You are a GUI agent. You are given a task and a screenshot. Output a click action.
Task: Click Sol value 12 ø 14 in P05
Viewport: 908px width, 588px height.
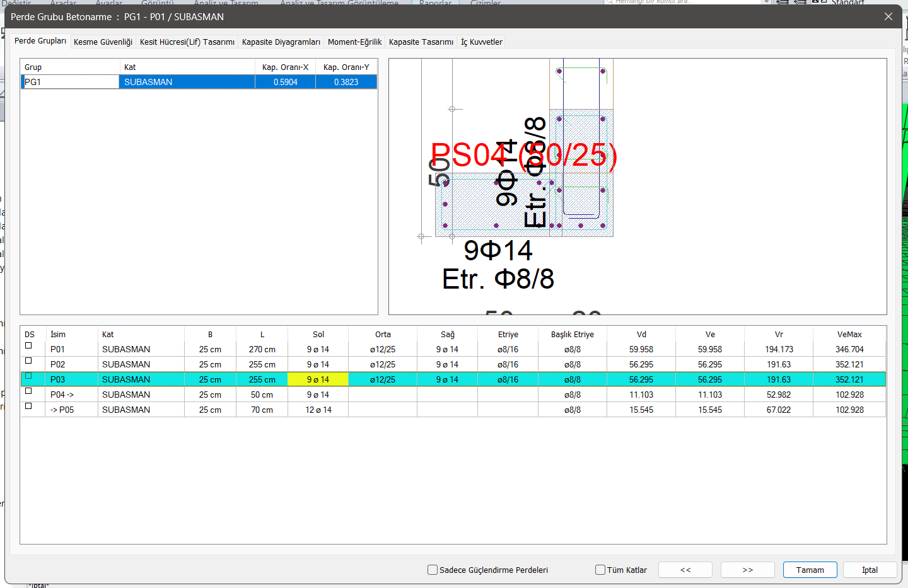[x=318, y=410]
